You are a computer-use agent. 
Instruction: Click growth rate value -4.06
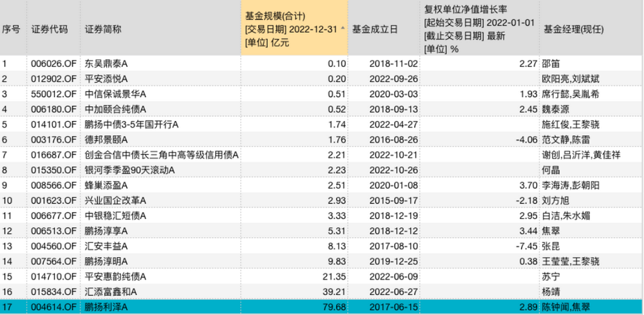(x=526, y=140)
